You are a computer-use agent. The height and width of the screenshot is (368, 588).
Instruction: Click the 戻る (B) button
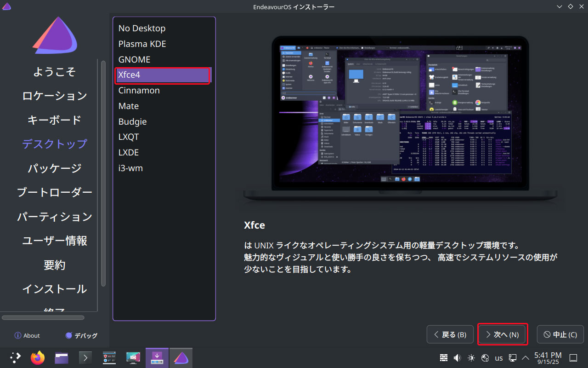(450, 334)
